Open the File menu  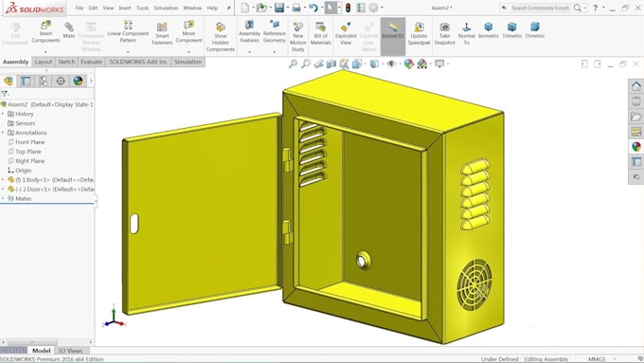tap(80, 8)
